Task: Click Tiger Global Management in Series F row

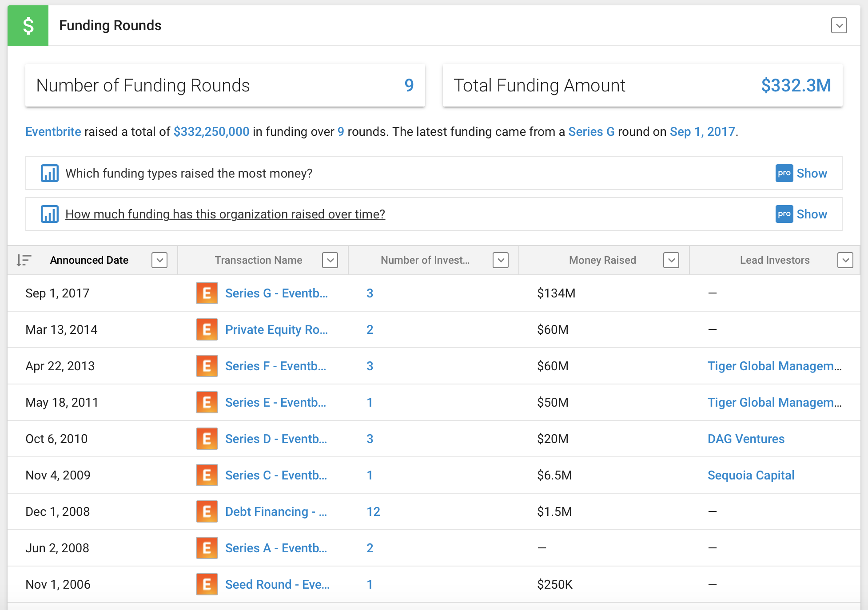Action: click(774, 366)
